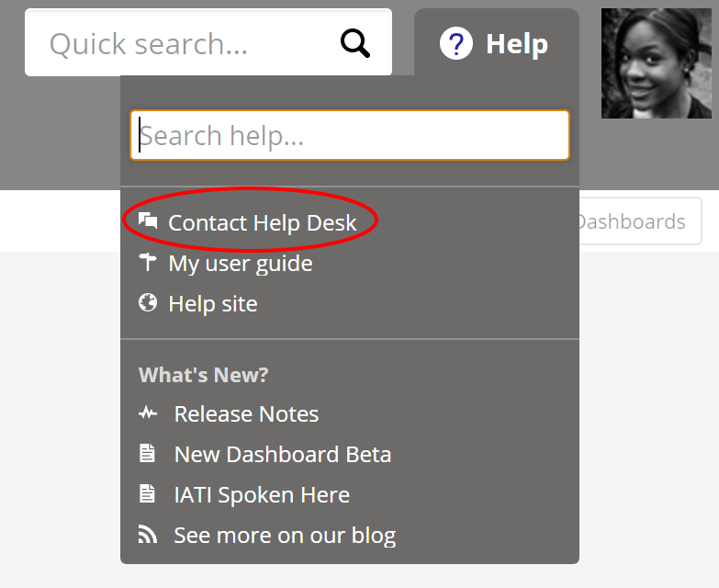719x588 pixels.
Task: Click the Help question mark icon
Action: (x=456, y=43)
